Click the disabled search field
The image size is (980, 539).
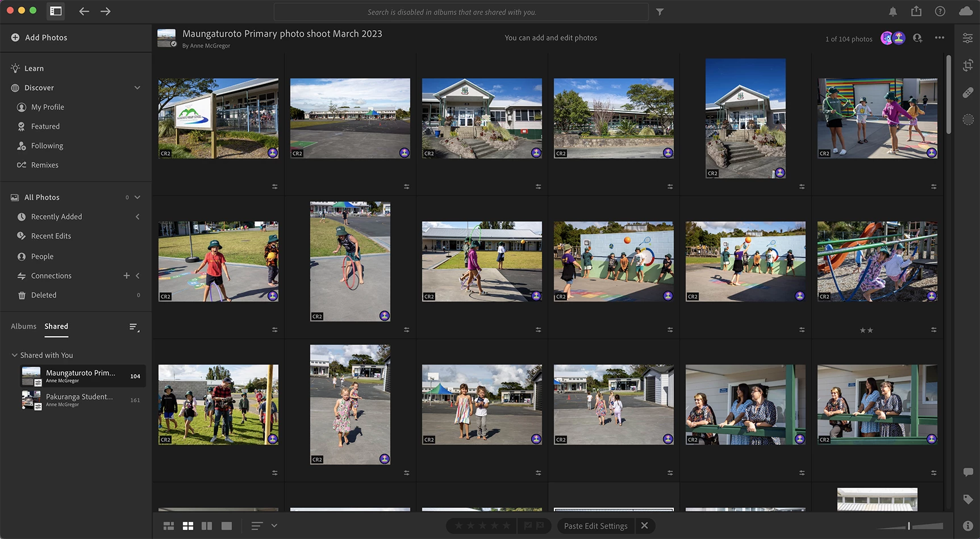[461, 12]
